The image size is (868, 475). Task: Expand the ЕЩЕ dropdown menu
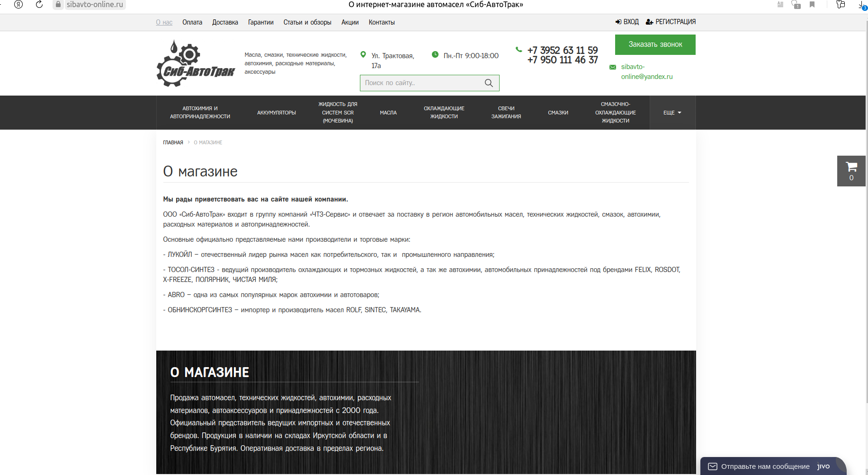(672, 113)
